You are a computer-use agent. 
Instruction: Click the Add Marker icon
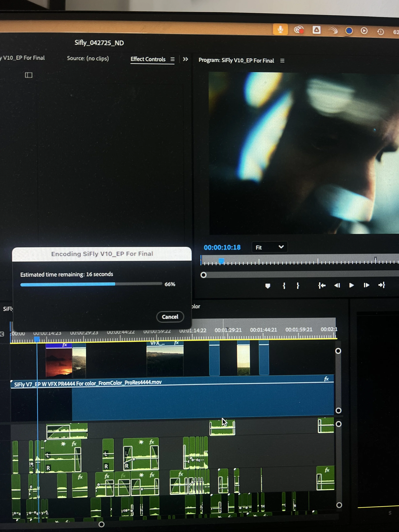[268, 286]
